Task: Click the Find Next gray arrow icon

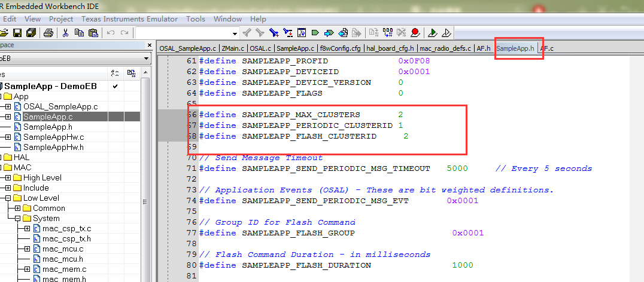Action: coord(260,33)
